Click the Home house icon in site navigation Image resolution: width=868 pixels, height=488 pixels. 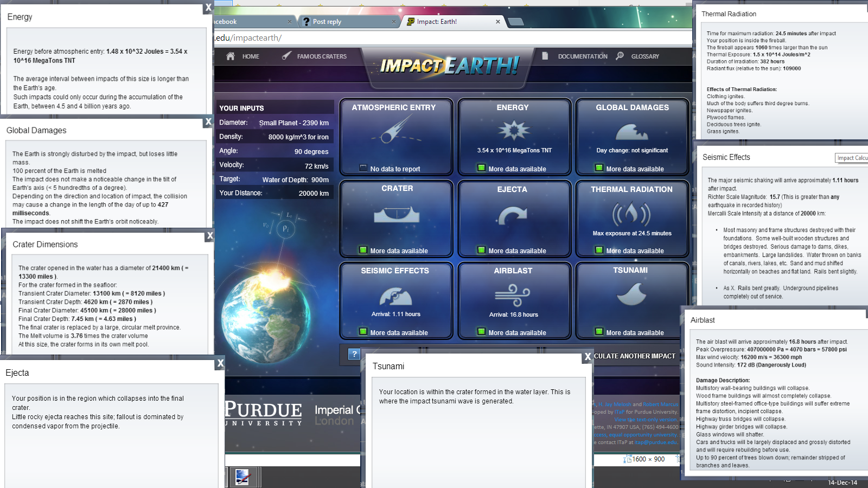[x=231, y=56]
